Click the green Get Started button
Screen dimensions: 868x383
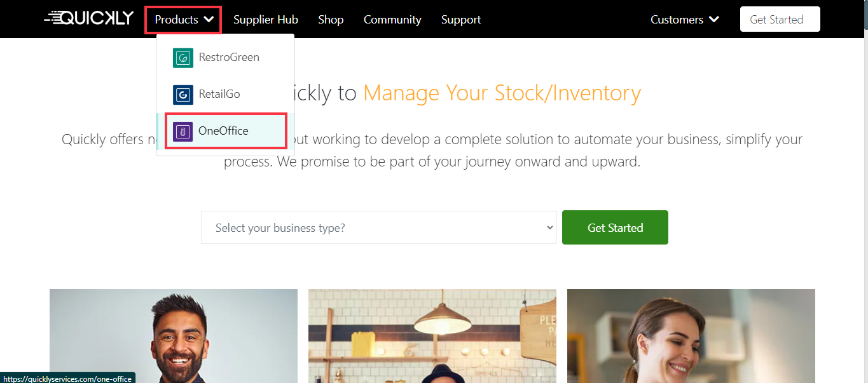pyautogui.click(x=615, y=227)
